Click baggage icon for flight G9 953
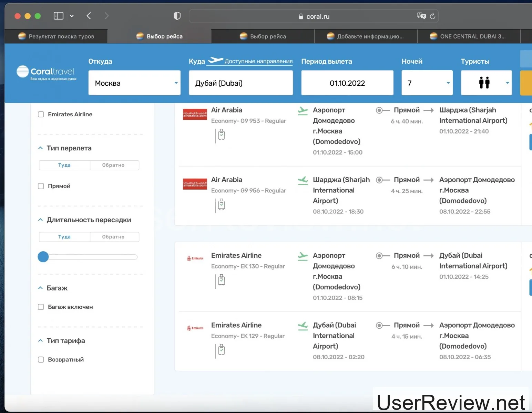The height and width of the screenshot is (413, 532). point(221,135)
